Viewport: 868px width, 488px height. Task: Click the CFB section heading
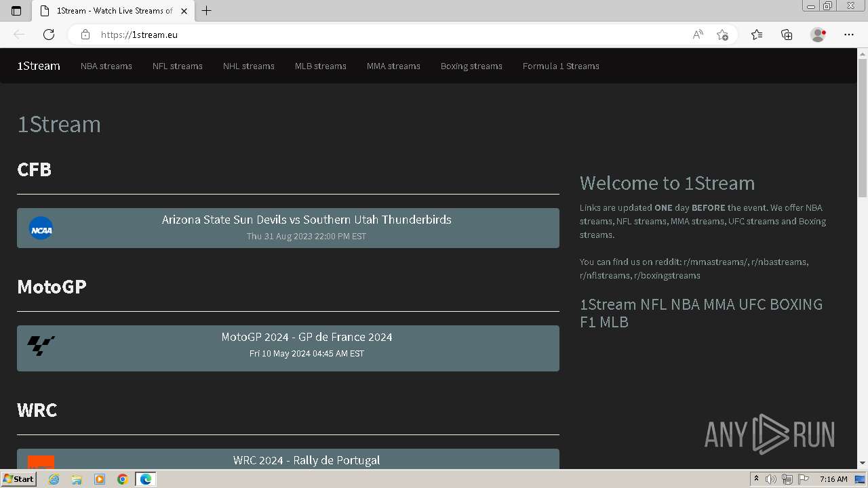[x=34, y=169]
